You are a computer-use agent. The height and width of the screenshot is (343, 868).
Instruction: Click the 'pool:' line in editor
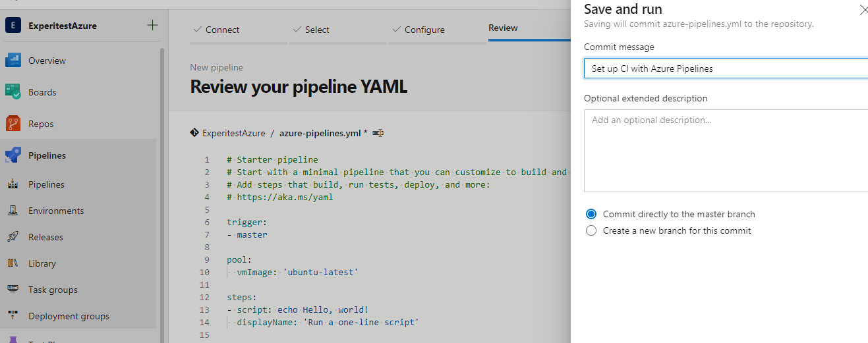240,259
